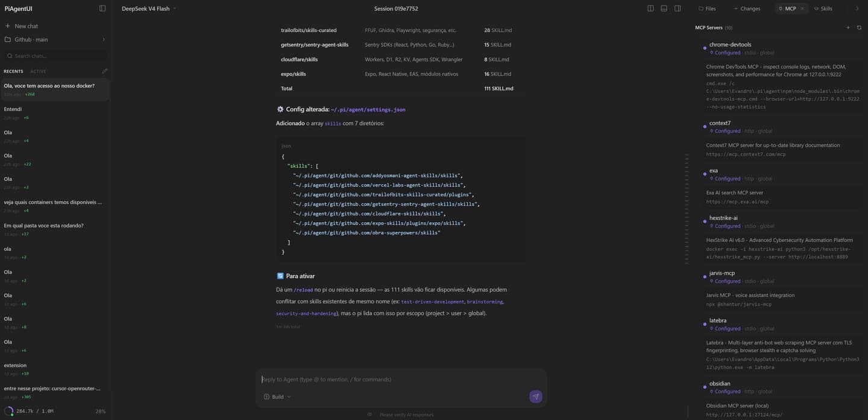Switch to the Skills tab

[823, 8]
